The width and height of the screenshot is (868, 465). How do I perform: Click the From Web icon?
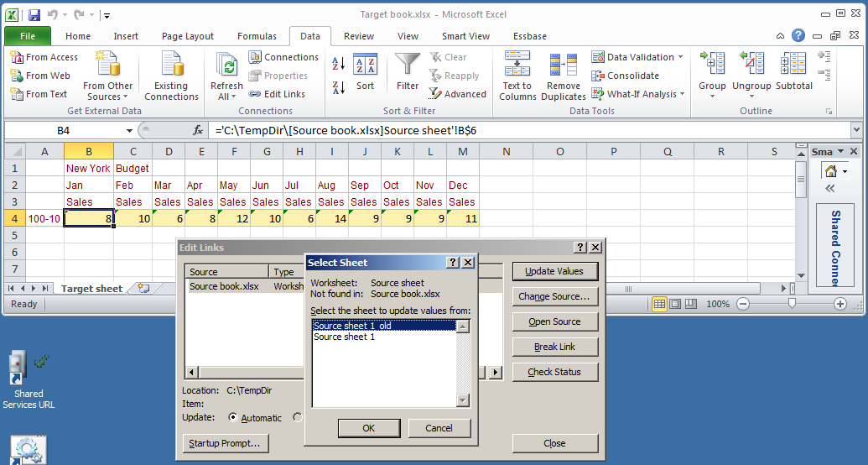coord(17,76)
